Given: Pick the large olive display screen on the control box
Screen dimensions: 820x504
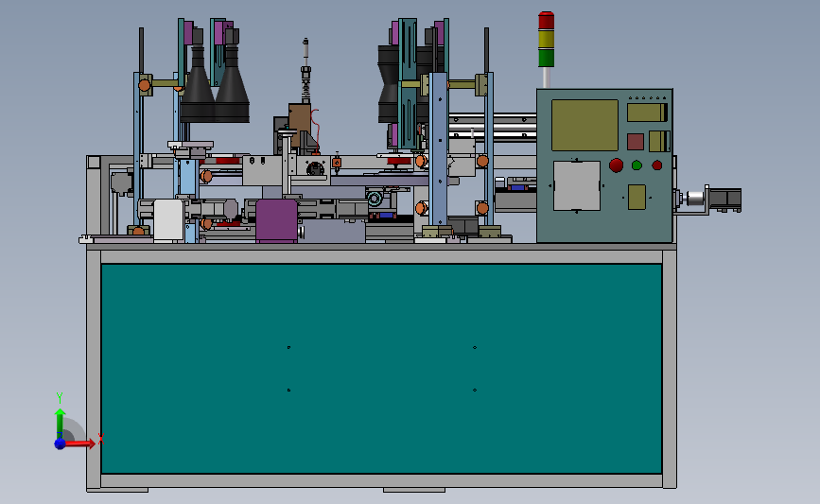Looking at the screenshot, I should click(584, 126).
